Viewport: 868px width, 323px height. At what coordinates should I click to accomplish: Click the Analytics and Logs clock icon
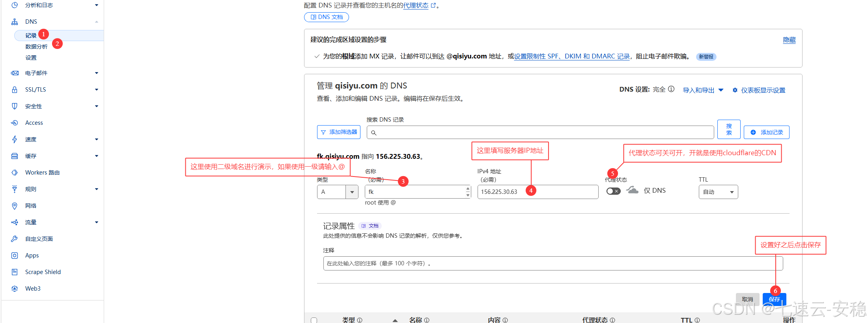tap(15, 5)
